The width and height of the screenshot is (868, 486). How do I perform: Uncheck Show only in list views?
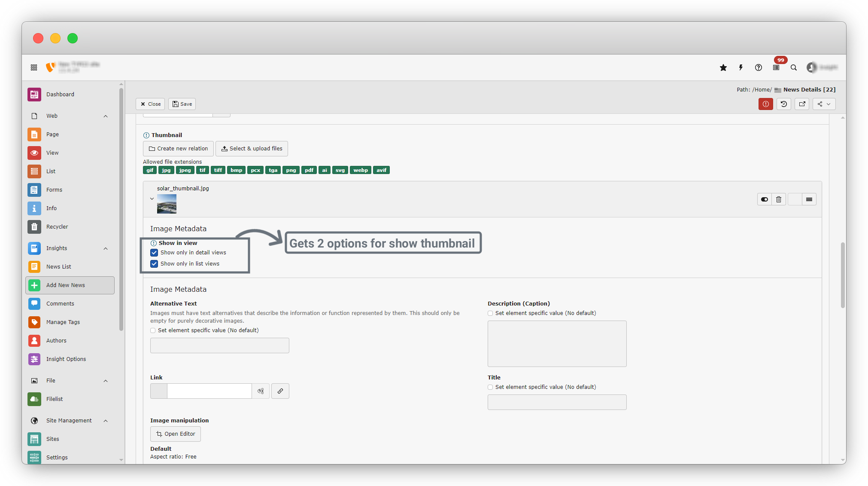click(x=154, y=264)
